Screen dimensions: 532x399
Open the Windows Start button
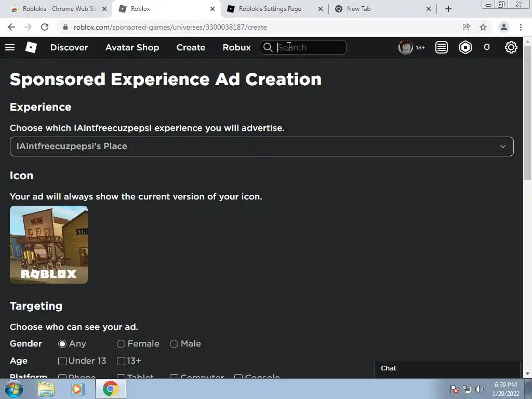click(x=14, y=389)
